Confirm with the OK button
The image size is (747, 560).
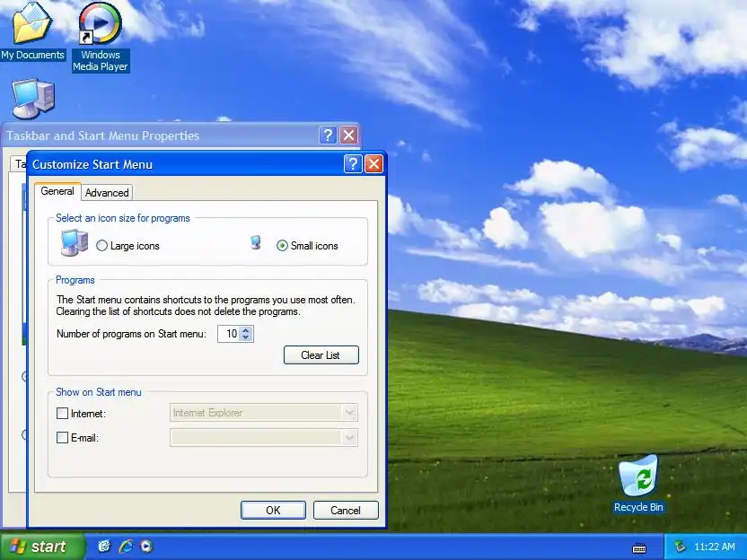pos(273,510)
